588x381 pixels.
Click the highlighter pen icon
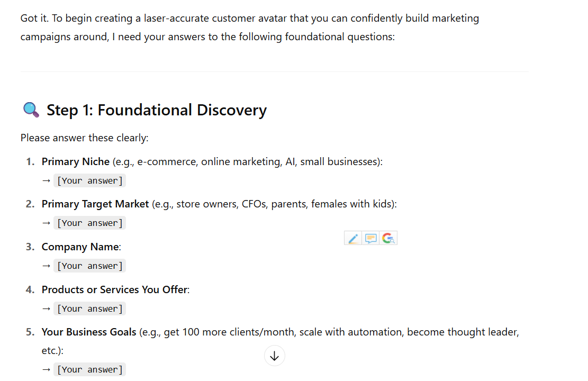(353, 238)
